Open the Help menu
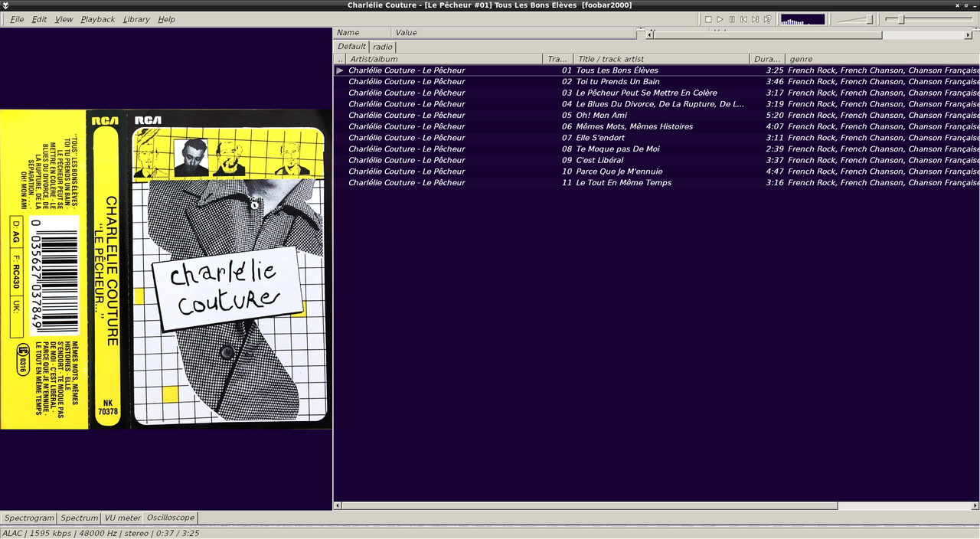This screenshot has width=980, height=539. 166,19
